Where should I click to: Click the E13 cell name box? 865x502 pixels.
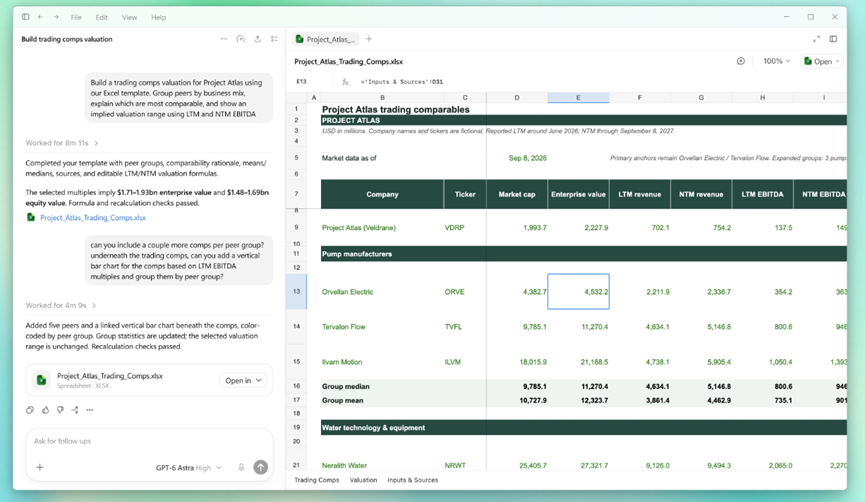point(302,82)
